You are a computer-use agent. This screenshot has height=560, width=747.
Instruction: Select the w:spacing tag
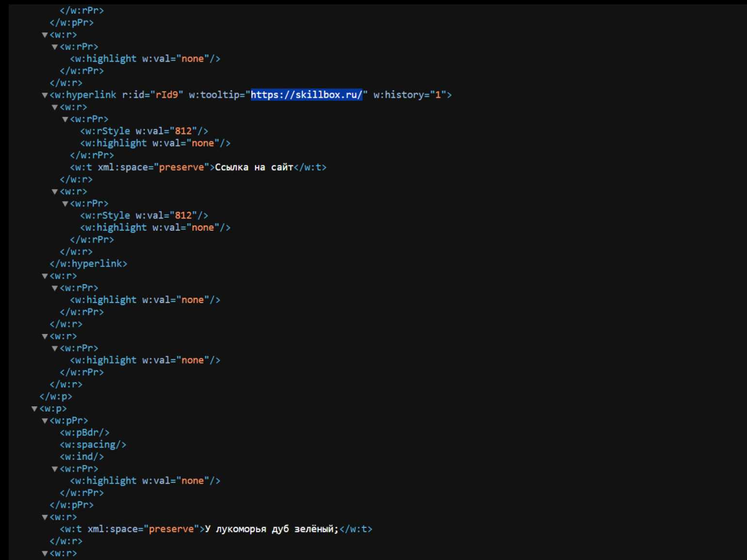pos(93,445)
